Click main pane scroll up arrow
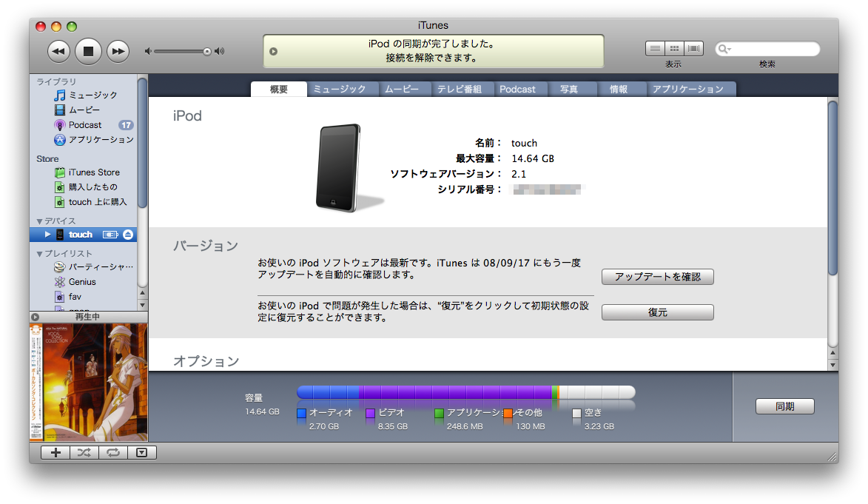Viewport: 868px width, 504px height. [833, 353]
